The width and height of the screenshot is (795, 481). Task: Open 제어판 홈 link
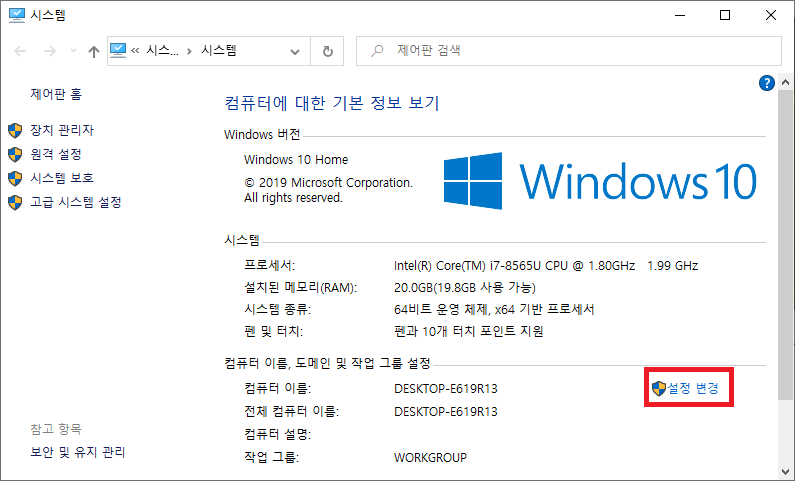[56, 94]
